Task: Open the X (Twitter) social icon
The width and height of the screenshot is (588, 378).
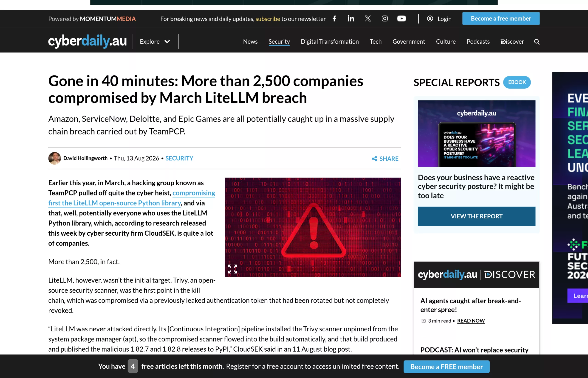Action: click(367, 19)
